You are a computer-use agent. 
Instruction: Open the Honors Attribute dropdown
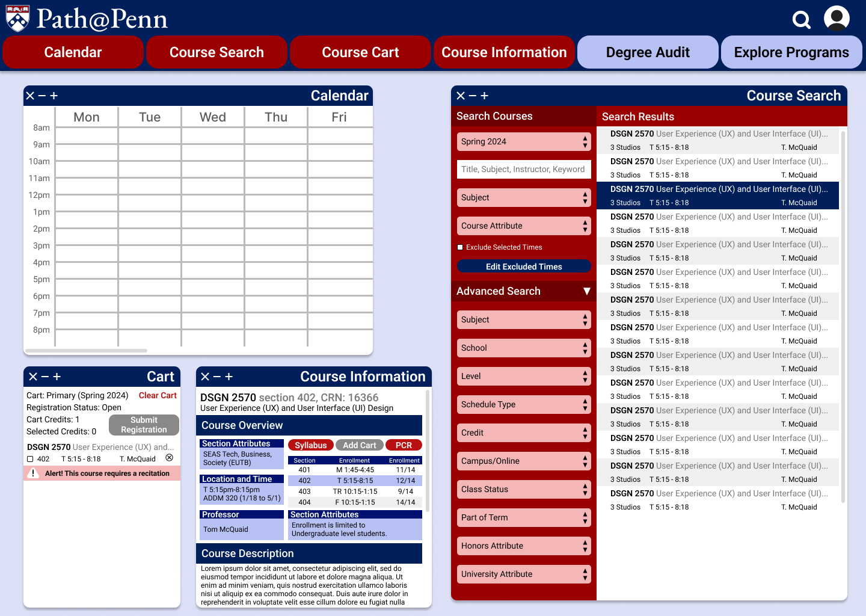(524, 546)
